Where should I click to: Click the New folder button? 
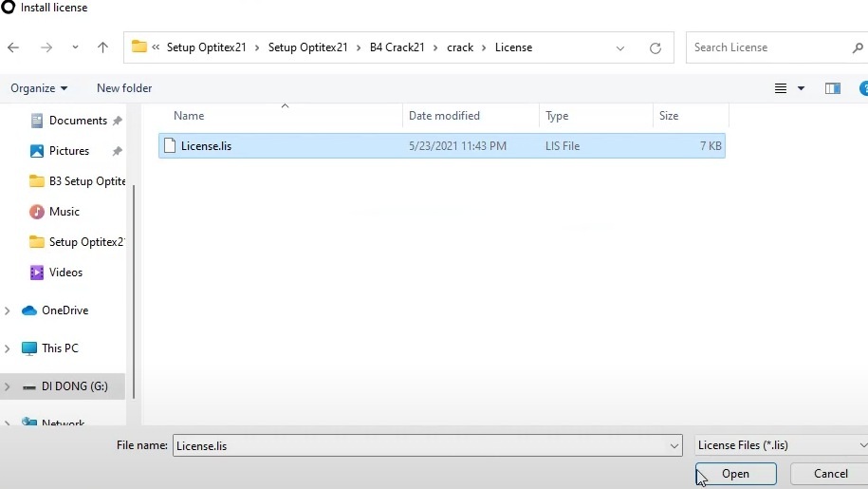pyautogui.click(x=124, y=88)
